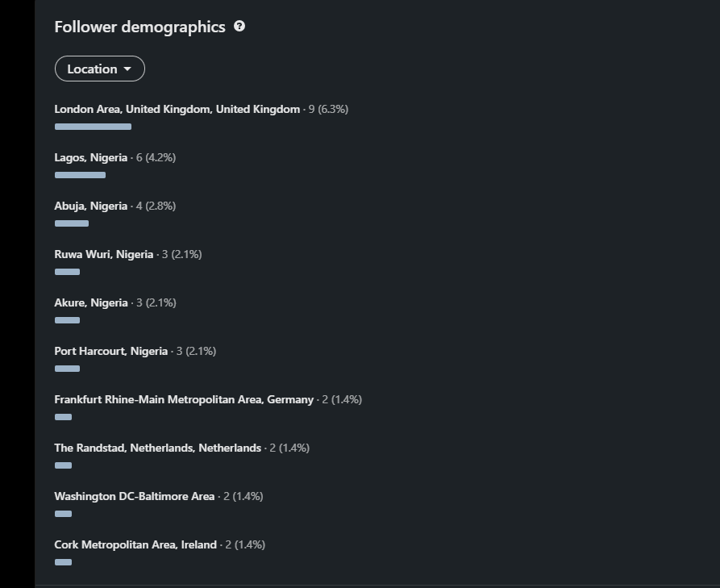Viewport: 720px width, 588px height.
Task: Click the Lagos, Nigeria location label
Action: point(90,157)
